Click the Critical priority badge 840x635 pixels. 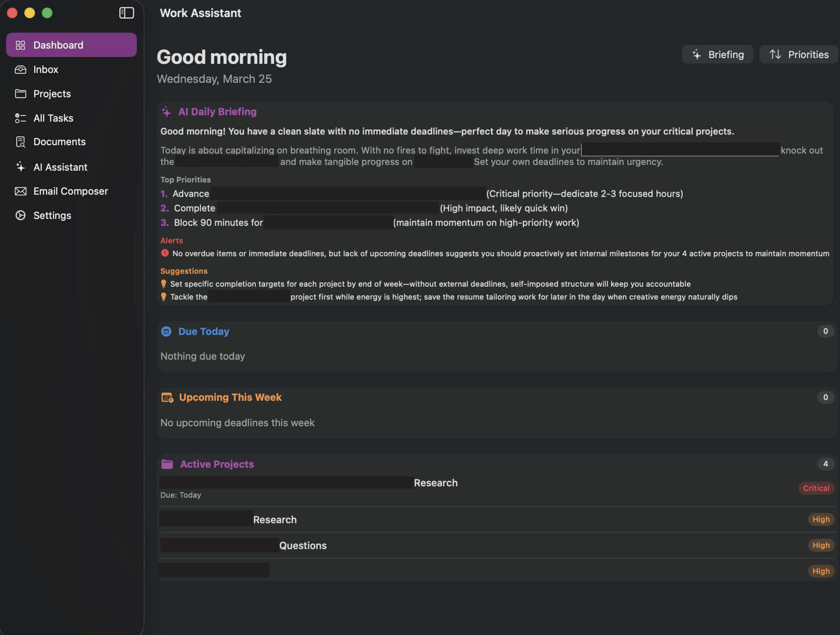[x=816, y=488]
